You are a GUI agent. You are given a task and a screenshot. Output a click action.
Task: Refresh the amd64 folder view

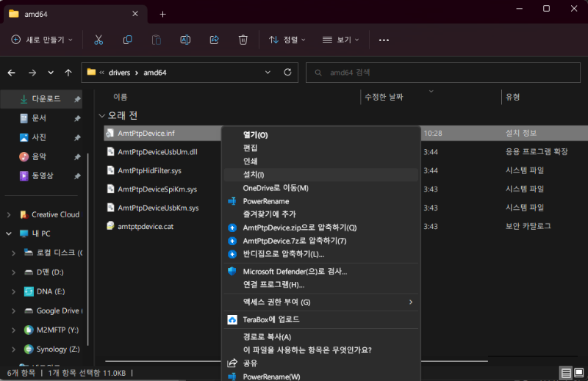pos(287,72)
